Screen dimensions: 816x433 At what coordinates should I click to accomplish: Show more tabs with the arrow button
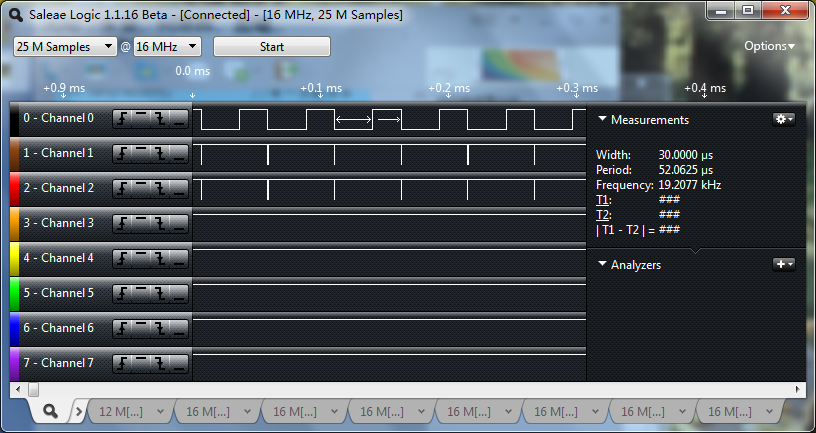(x=79, y=412)
